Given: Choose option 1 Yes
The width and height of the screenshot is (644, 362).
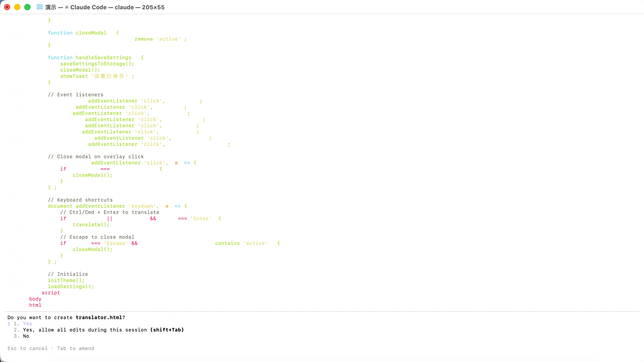Looking at the screenshot, I should point(27,324).
